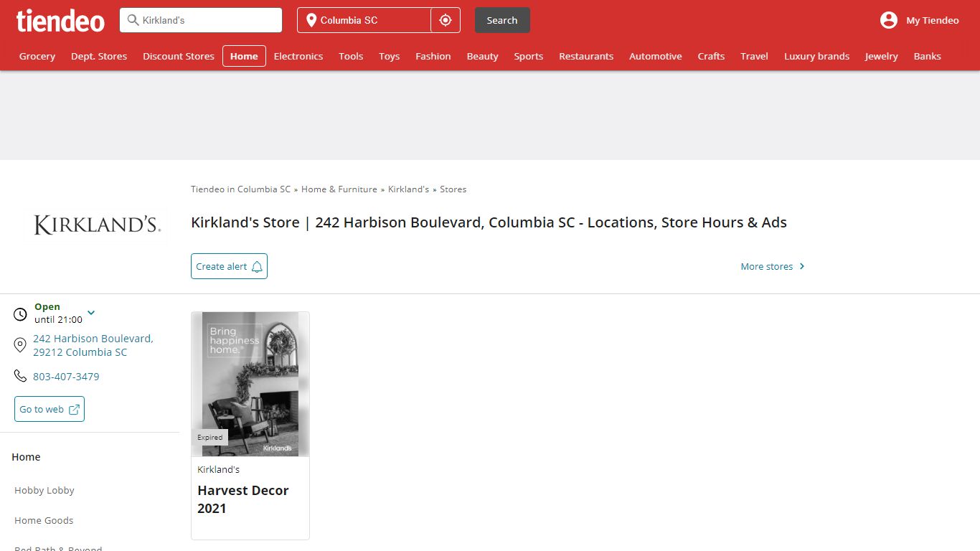Open the Toys category
980x551 pixels.
390,56
